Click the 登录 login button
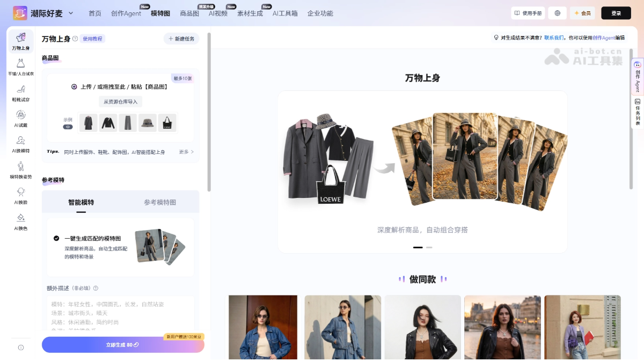This screenshot has height=362, width=644. (616, 13)
